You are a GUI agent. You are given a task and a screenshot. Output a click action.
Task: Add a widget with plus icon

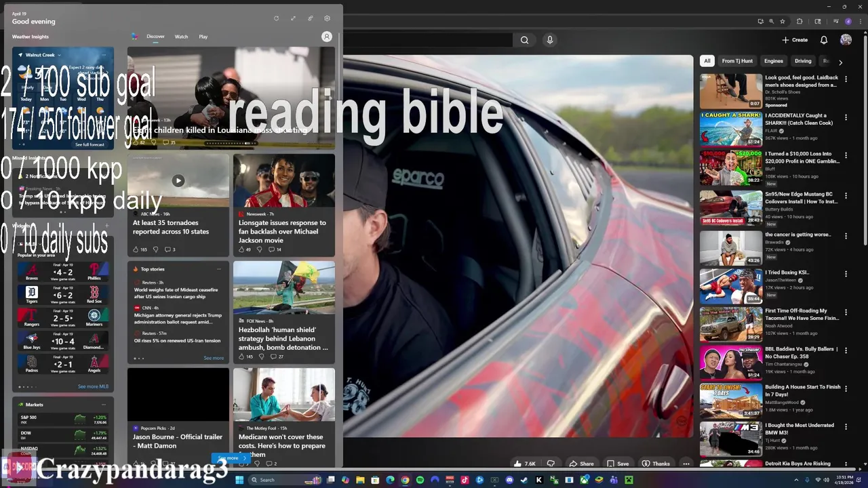coord(106,226)
